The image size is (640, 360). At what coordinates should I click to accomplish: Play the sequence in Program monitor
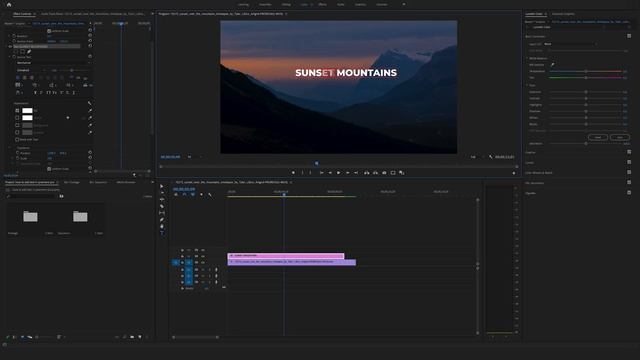point(338,173)
